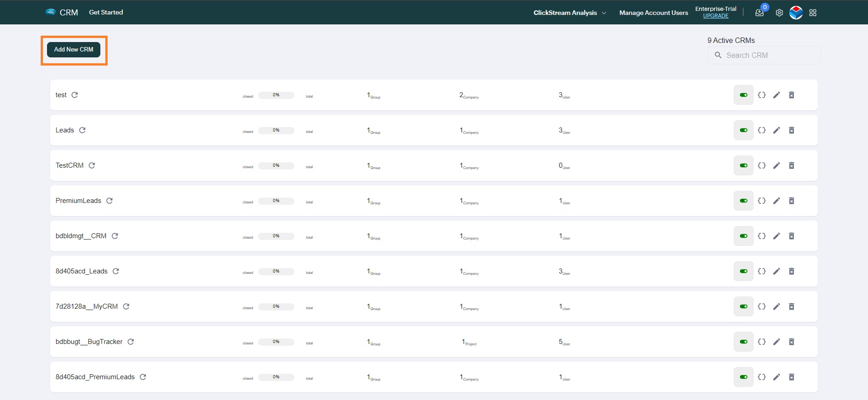The width and height of the screenshot is (868, 400).
Task: Toggle bdbldmgt__CRM active switch
Action: [744, 236]
